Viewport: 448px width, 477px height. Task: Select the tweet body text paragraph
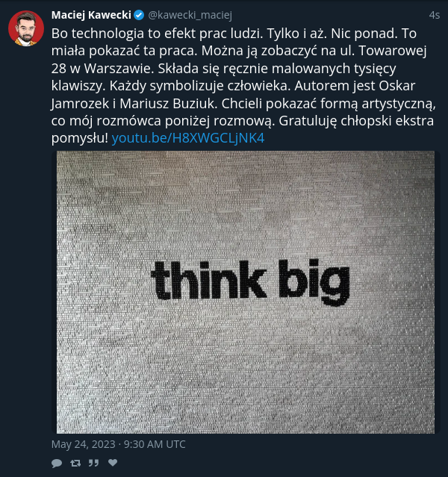tap(243, 86)
